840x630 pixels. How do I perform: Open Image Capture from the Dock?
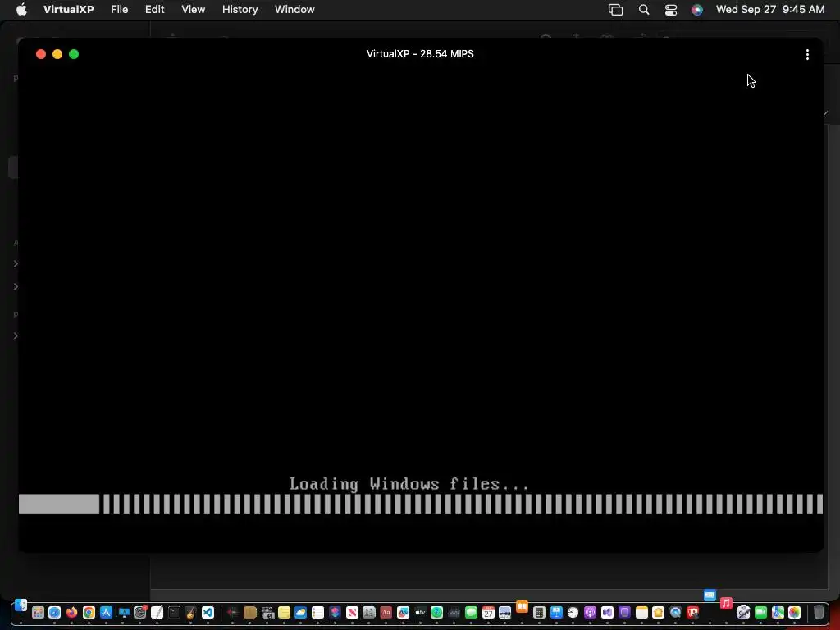coord(267,612)
